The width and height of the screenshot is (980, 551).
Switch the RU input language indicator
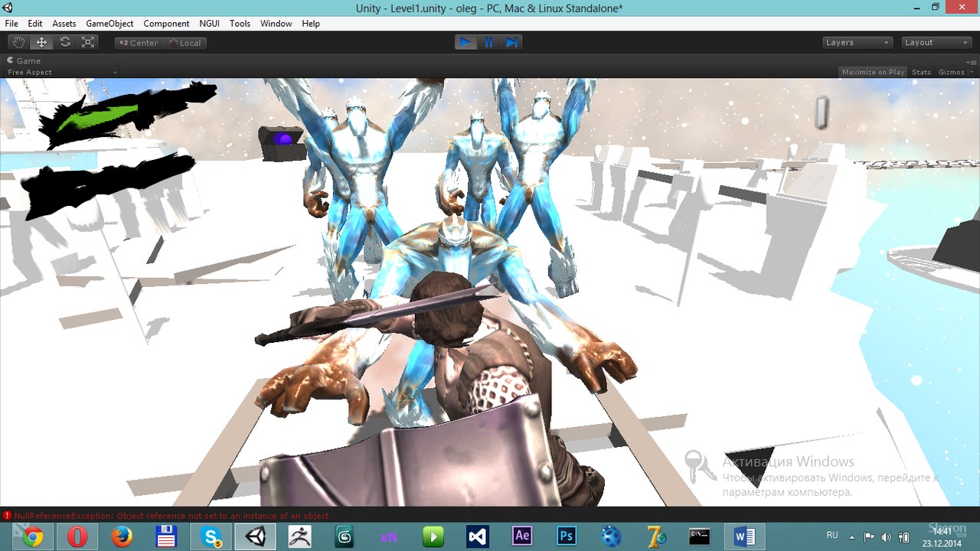[832, 536]
